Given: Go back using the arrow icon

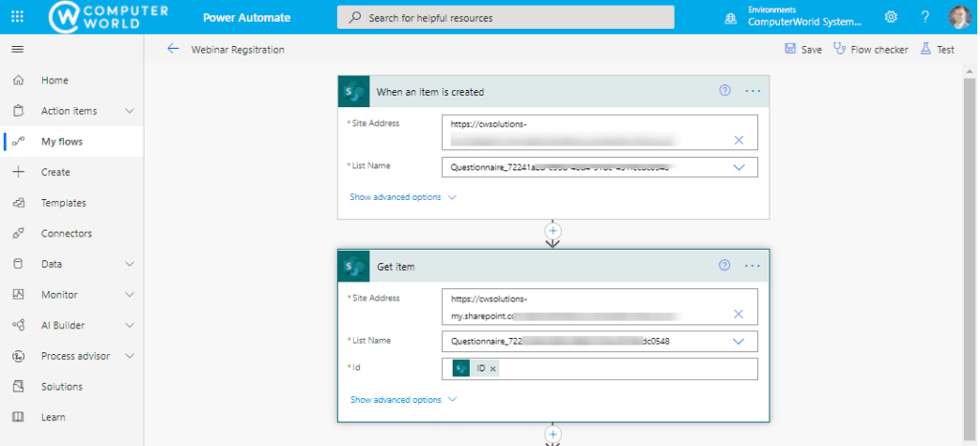Looking at the screenshot, I should pyautogui.click(x=173, y=49).
